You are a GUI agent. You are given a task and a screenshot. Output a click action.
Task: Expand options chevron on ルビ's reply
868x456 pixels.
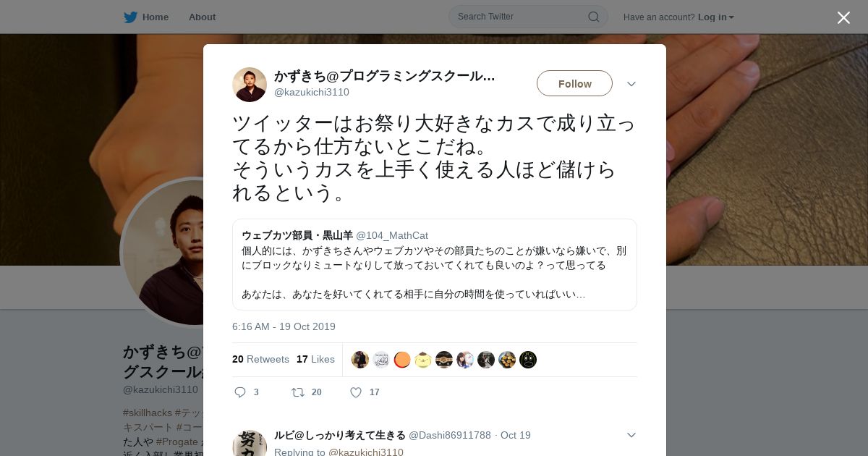[631, 435]
